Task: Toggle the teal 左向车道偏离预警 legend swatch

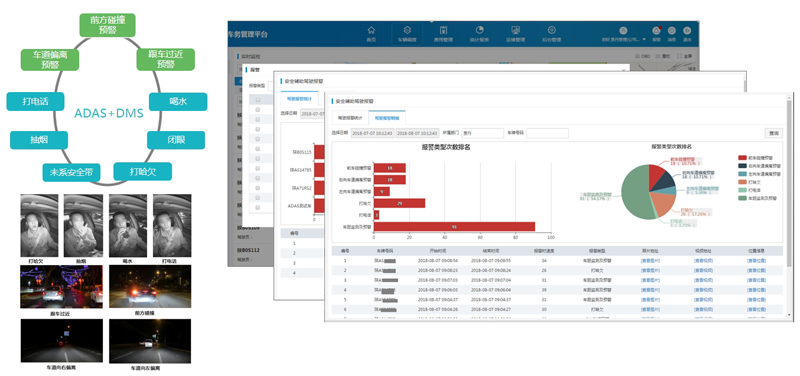Action: [x=742, y=174]
